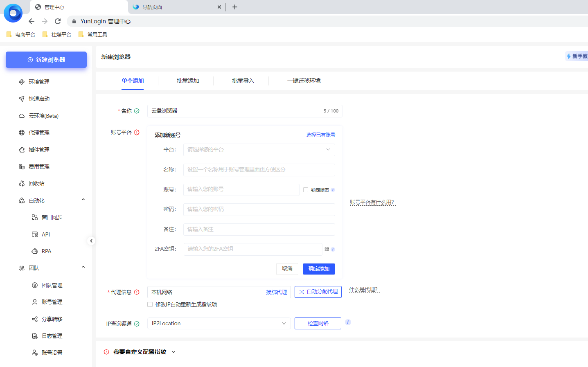This screenshot has height=367, width=588.
Task: Switch to the 一键迁移环境 tab
Action: pyautogui.click(x=303, y=81)
